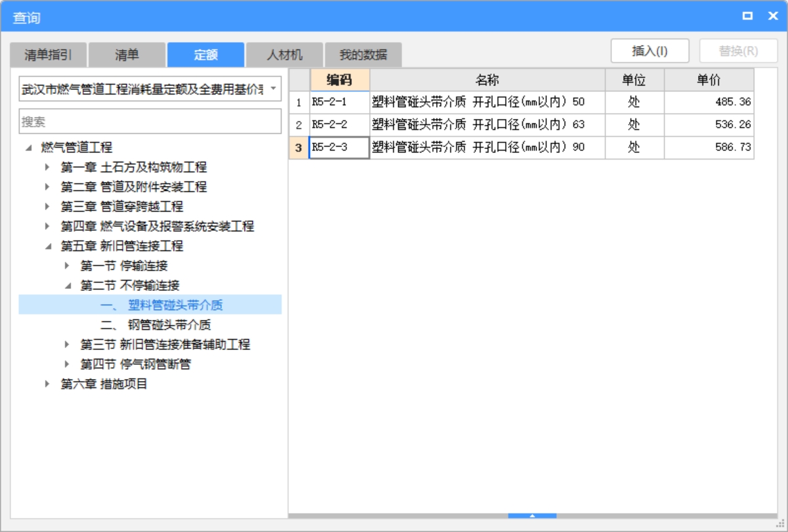
Task: Select the row named 开孔口径 63
Action: (487, 125)
